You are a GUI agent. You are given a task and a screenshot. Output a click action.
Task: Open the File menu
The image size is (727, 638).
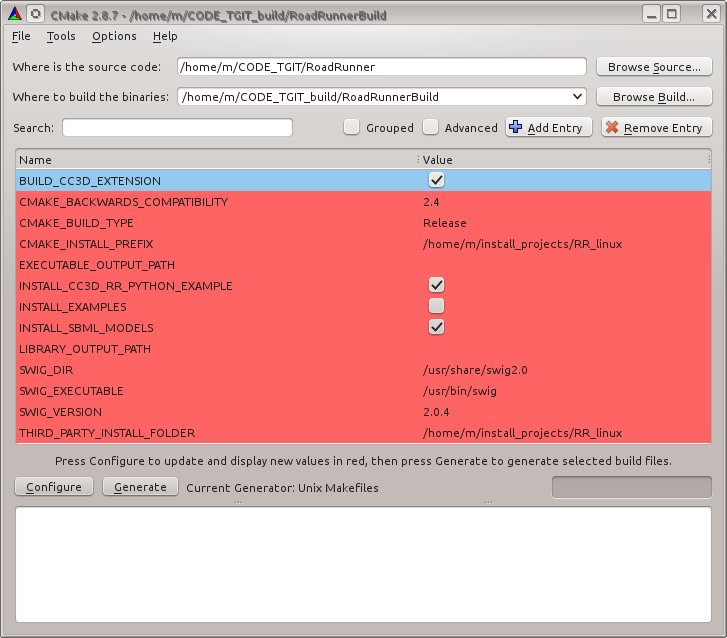coord(21,36)
